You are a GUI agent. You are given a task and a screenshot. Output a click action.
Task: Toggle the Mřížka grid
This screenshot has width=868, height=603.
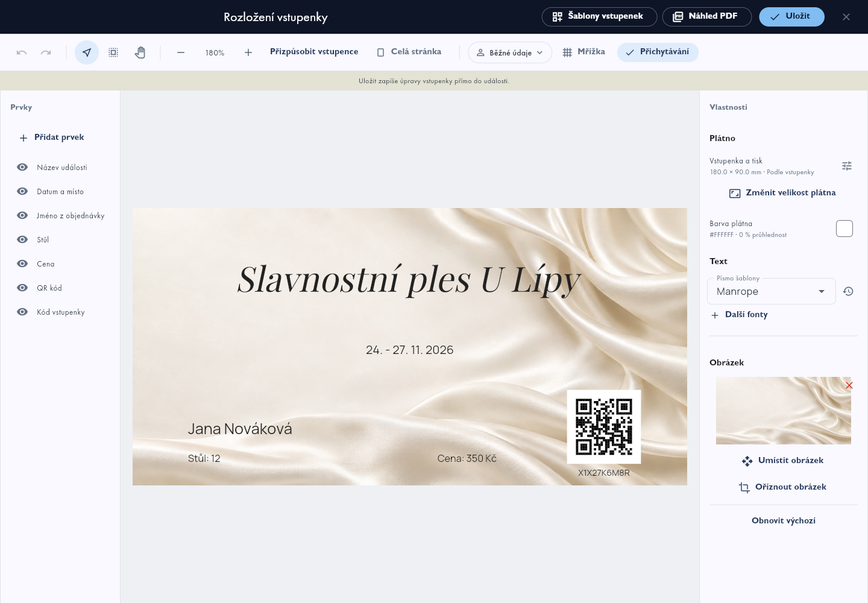(x=583, y=52)
